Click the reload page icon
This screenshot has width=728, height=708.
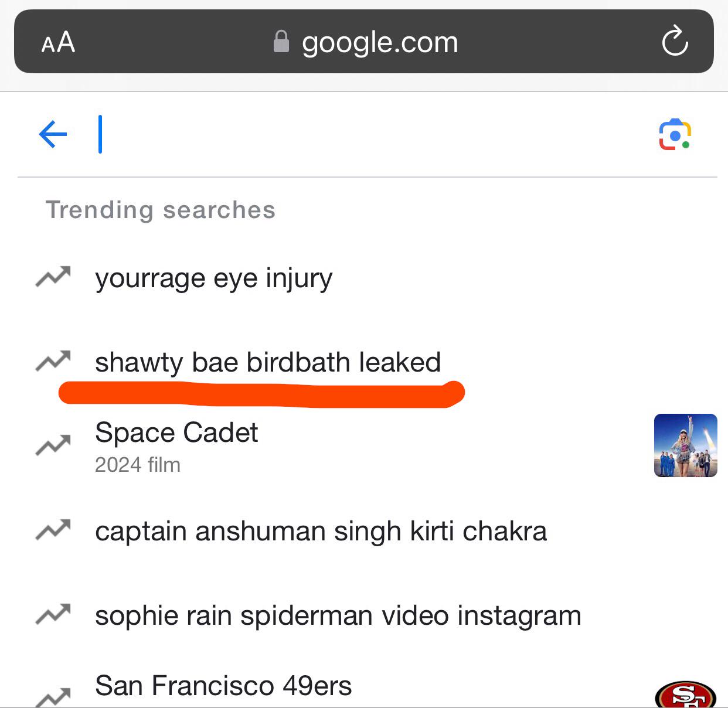[x=674, y=41]
